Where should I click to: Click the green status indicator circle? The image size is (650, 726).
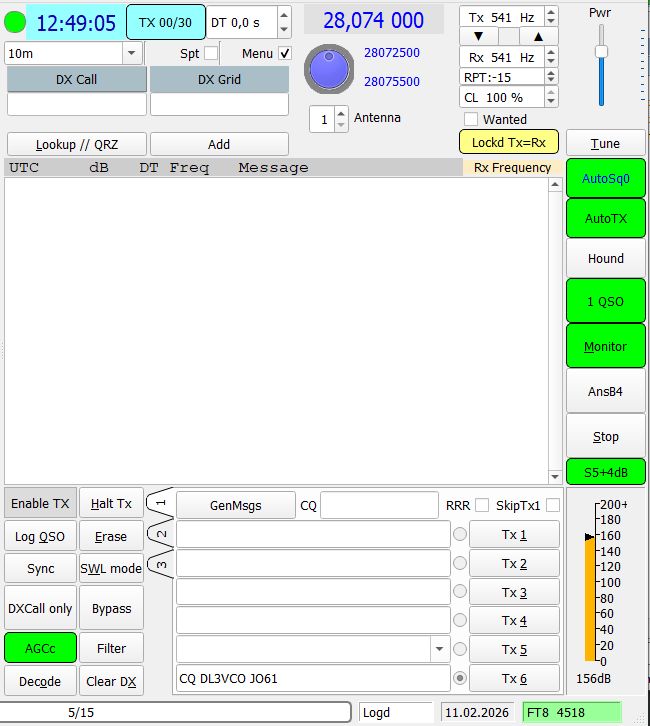pos(15,22)
